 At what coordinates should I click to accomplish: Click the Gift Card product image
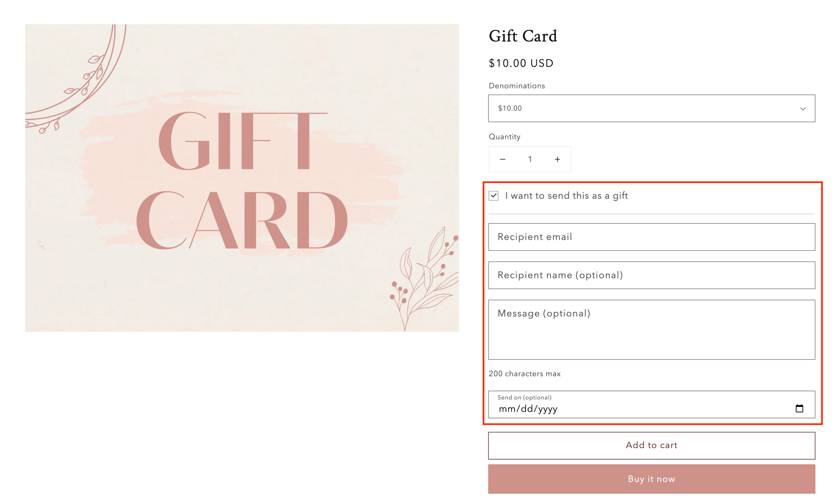click(242, 178)
